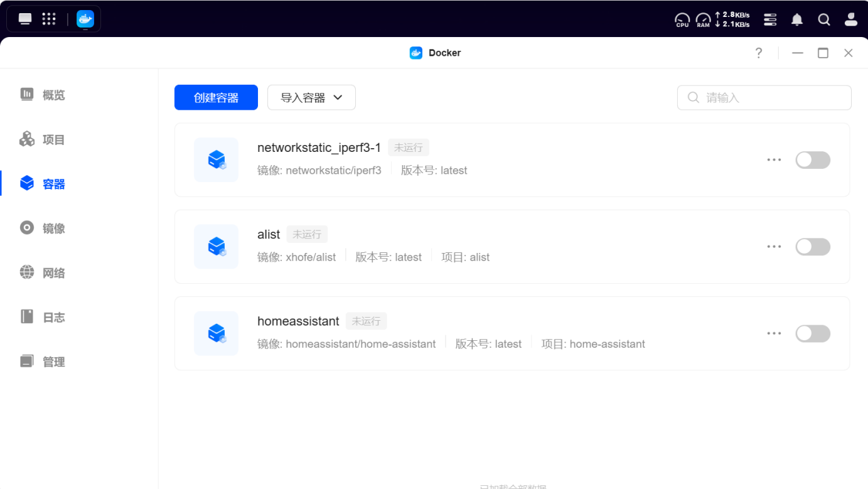
Task: Open more options for homeassistant
Action: coord(774,333)
